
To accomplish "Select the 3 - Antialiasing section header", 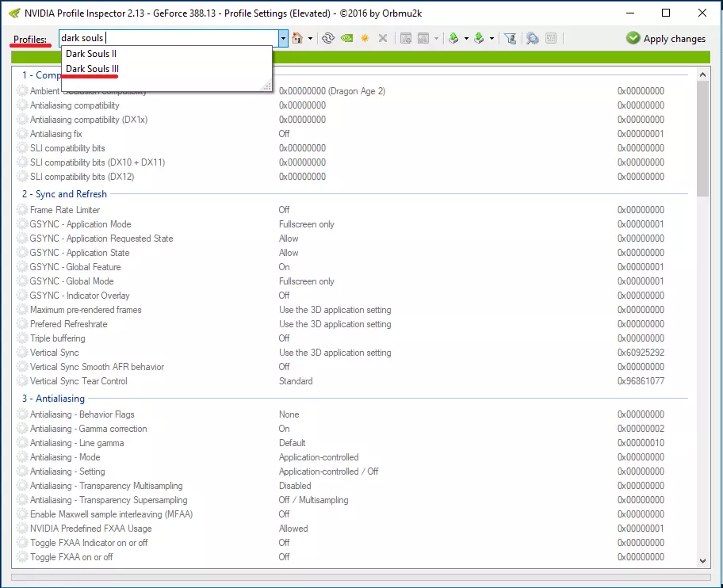I will point(53,399).
